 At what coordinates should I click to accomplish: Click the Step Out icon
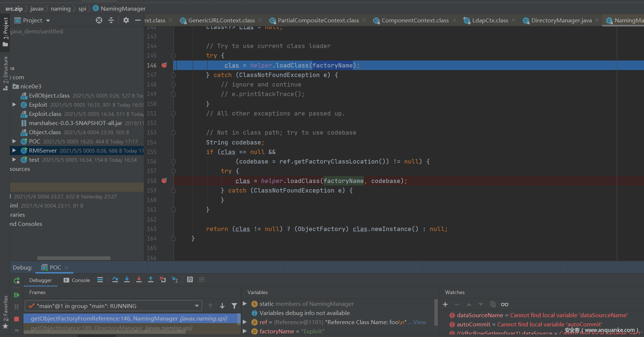pyautogui.click(x=150, y=280)
